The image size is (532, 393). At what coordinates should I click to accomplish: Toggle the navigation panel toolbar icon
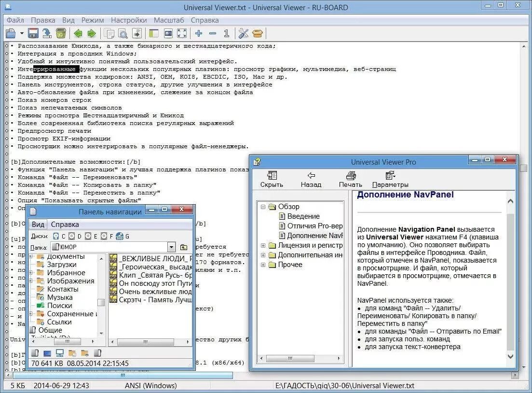[x=154, y=33]
